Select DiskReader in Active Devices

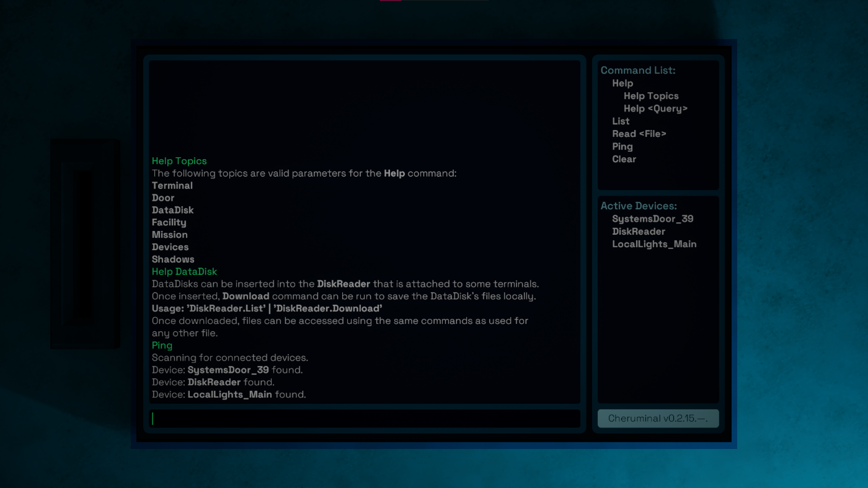(x=638, y=231)
